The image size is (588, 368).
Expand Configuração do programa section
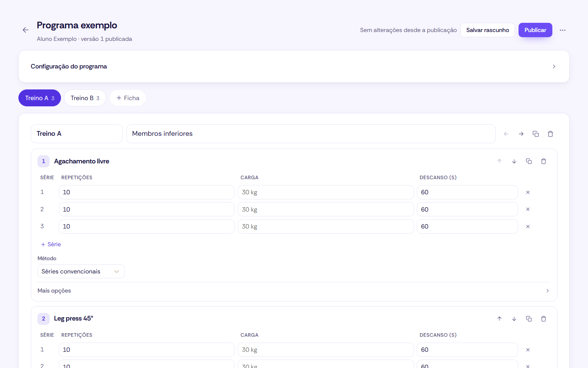[294, 67]
